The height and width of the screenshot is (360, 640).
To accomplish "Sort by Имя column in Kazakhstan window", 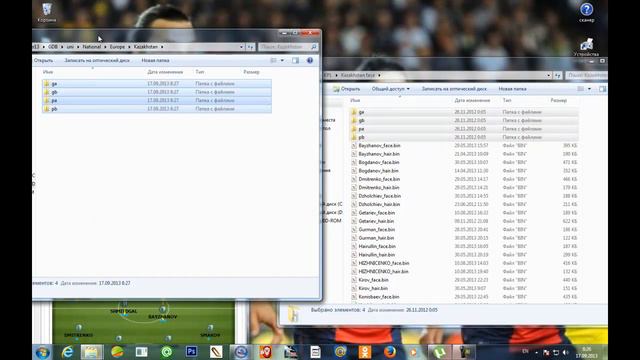I will coord(48,72).
